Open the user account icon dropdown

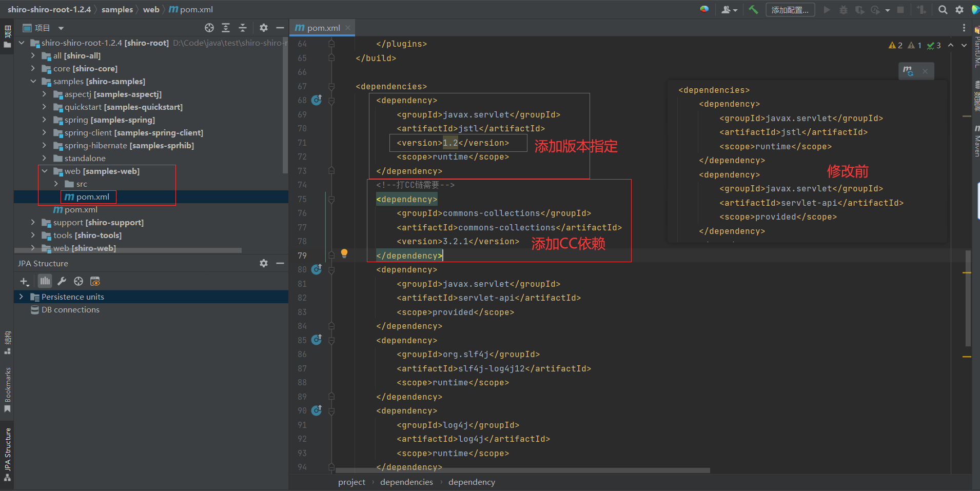pyautogui.click(x=729, y=10)
